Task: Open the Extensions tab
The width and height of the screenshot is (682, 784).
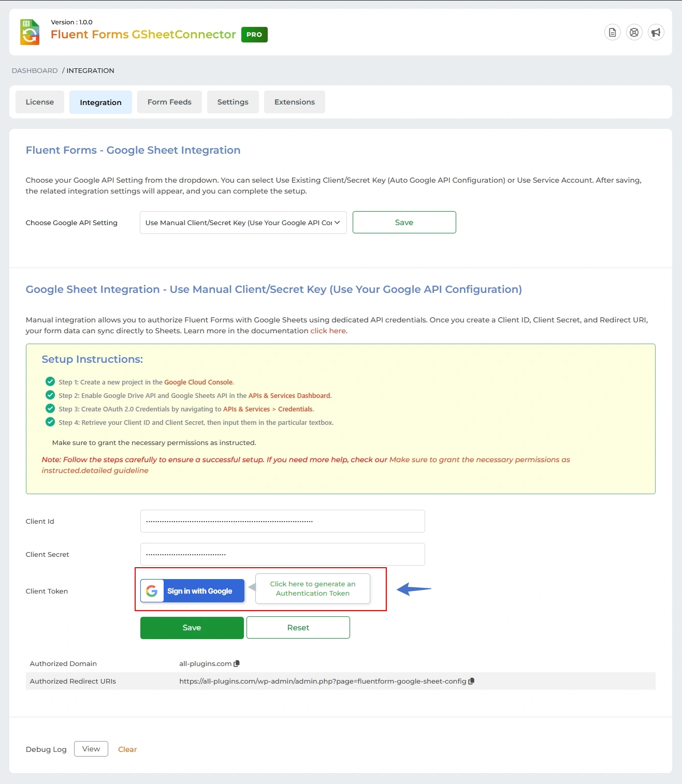Action: [294, 102]
